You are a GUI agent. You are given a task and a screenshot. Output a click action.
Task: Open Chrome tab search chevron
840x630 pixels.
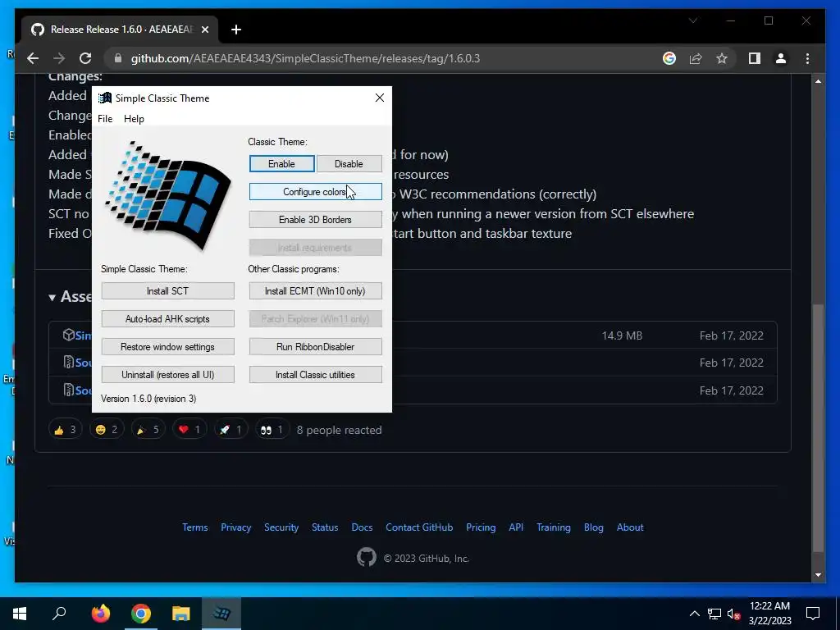tap(693, 21)
